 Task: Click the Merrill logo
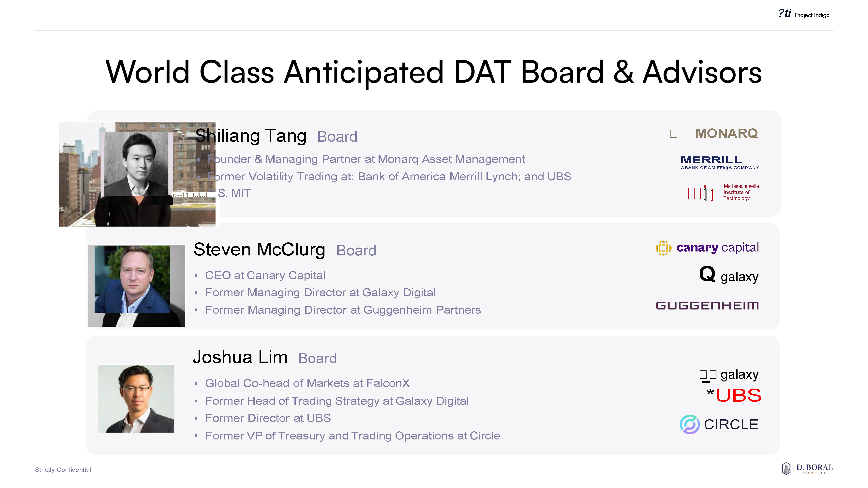click(719, 162)
